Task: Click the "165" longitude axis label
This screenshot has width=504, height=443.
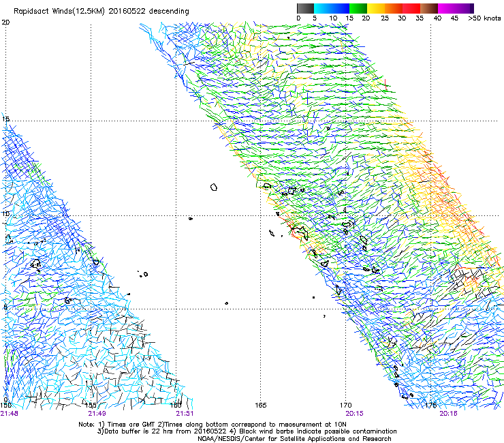Action: pyautogui.click(x=261, y=405)
